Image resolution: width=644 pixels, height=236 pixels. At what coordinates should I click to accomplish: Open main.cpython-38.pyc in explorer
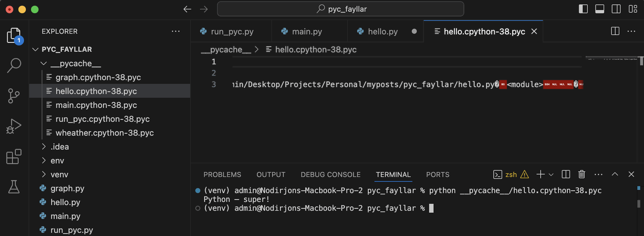[110, 105]
